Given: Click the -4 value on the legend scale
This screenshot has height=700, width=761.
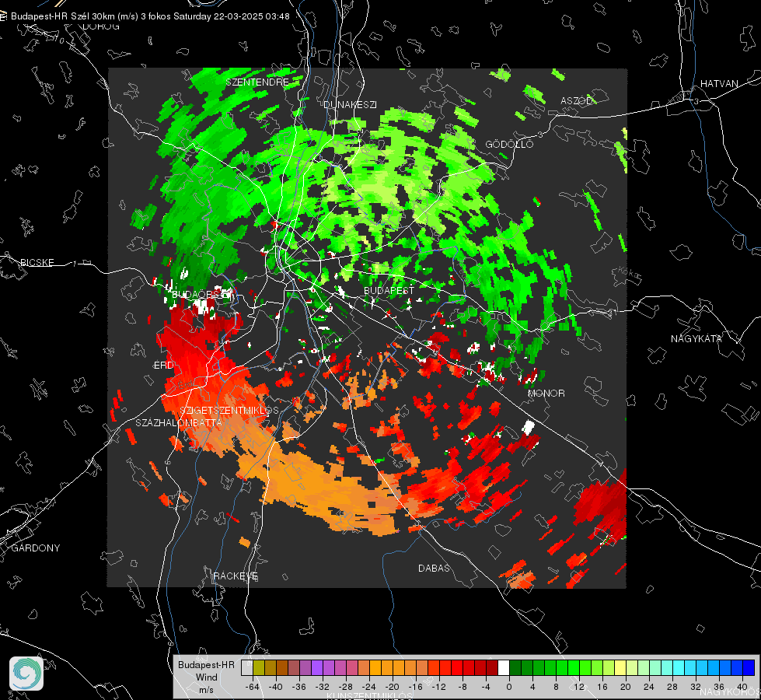Looking at the screenshot, I should point(485,687).
